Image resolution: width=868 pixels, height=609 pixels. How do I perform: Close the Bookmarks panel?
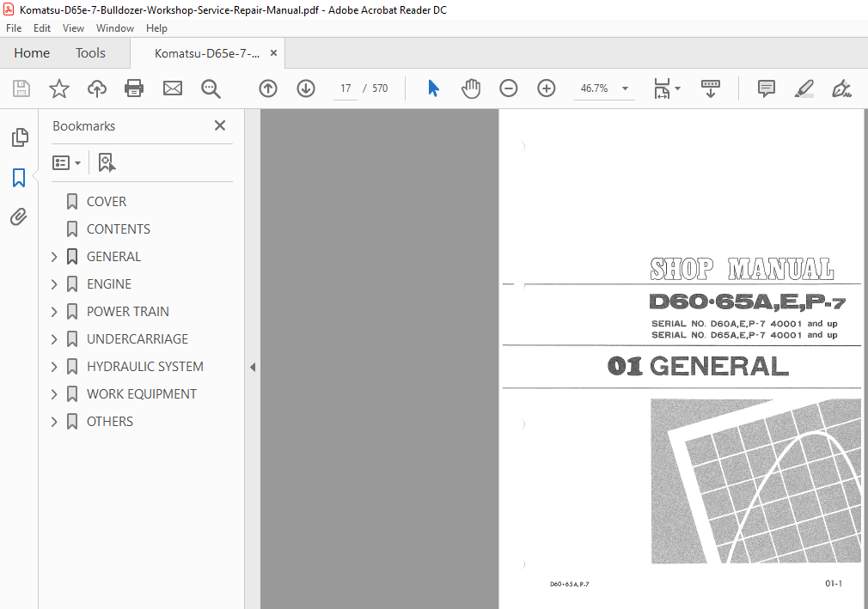(220, 125)
